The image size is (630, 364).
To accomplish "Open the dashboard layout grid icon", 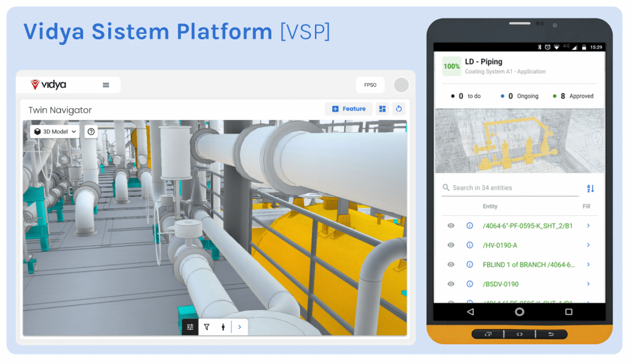I will click(383, 109).
